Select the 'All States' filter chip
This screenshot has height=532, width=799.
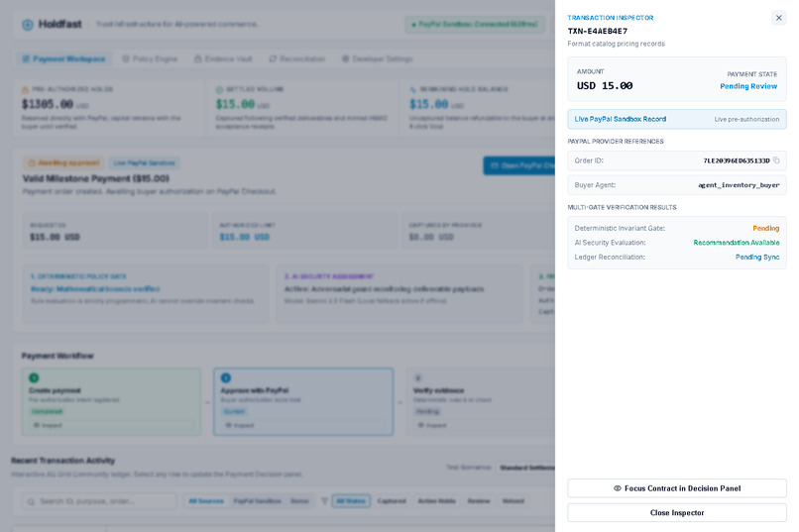(351, 501)
